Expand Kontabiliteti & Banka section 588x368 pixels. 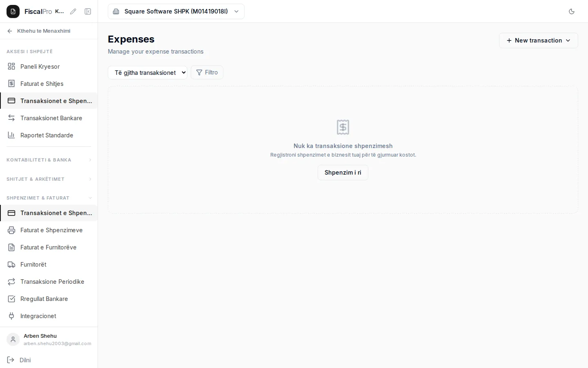(x=49, y=160)
